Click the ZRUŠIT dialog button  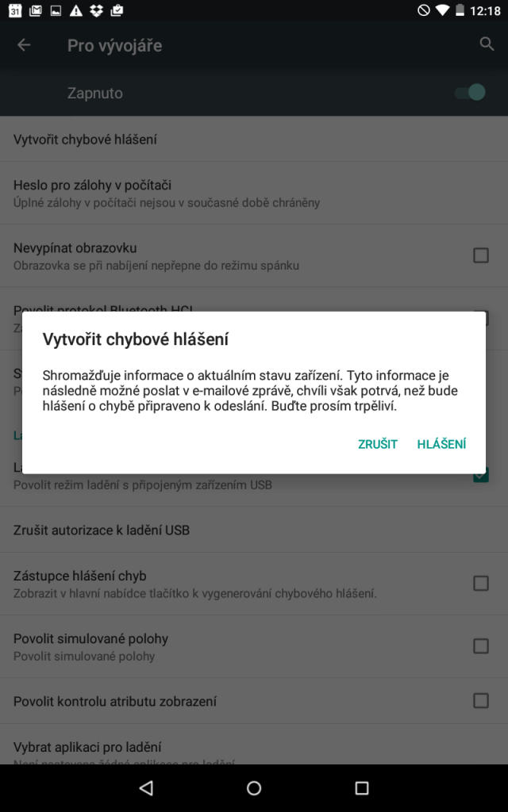click(377, 444)
